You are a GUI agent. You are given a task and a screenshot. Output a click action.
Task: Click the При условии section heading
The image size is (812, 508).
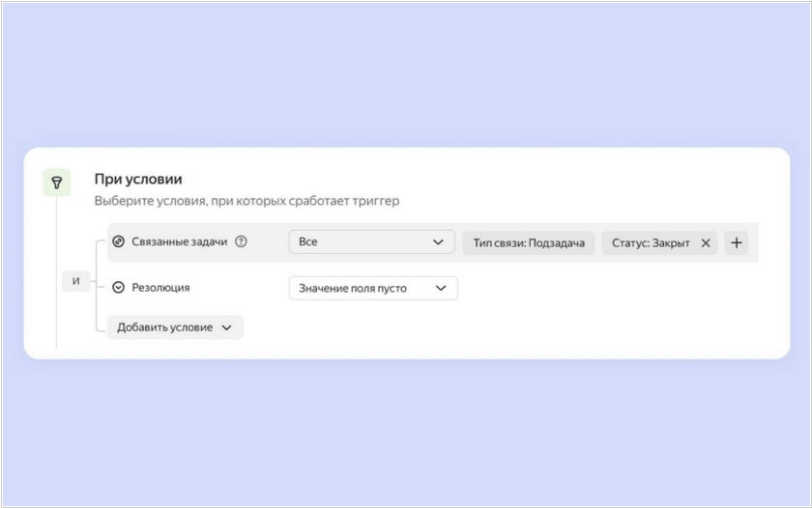[137, 180]
